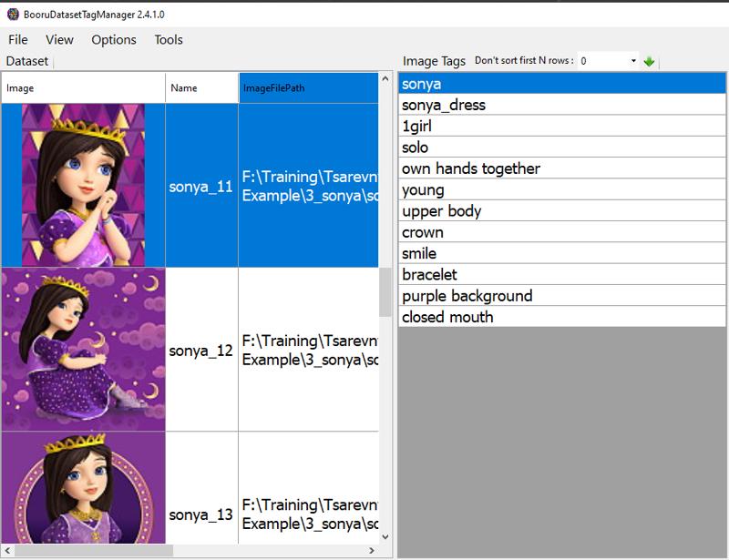The image size is (729, 560).
Task: Select the 'young' tag row
Action: [561, 189]
